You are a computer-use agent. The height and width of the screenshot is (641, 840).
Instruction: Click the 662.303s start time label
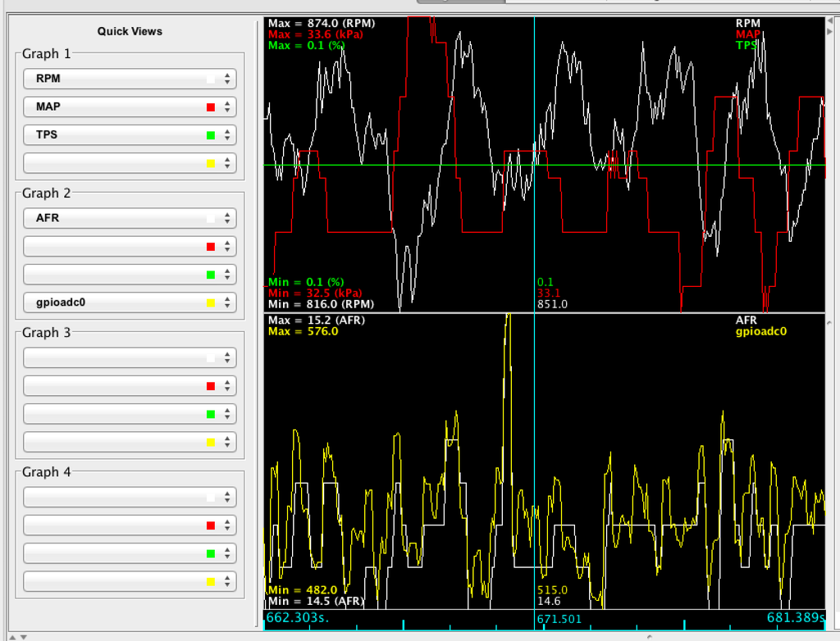click(299, 617)
